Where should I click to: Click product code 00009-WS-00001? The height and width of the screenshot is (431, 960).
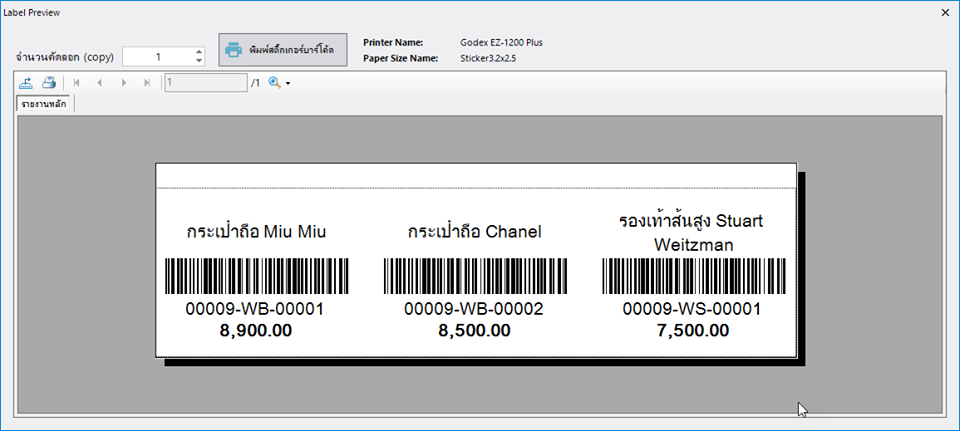tap(692, 310)
